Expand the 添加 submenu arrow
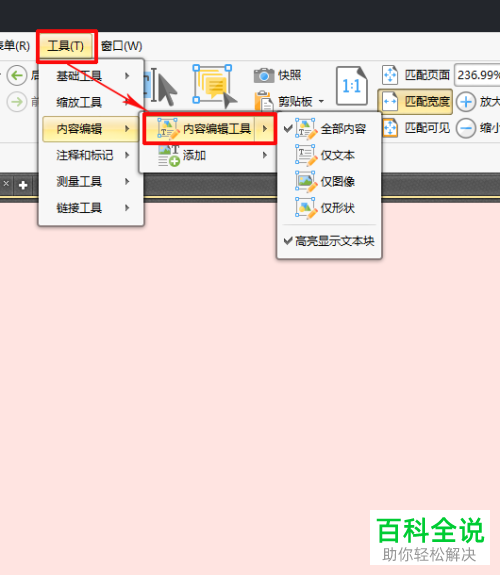This screenshot has width=500, height=575. [x=264, y=155]
